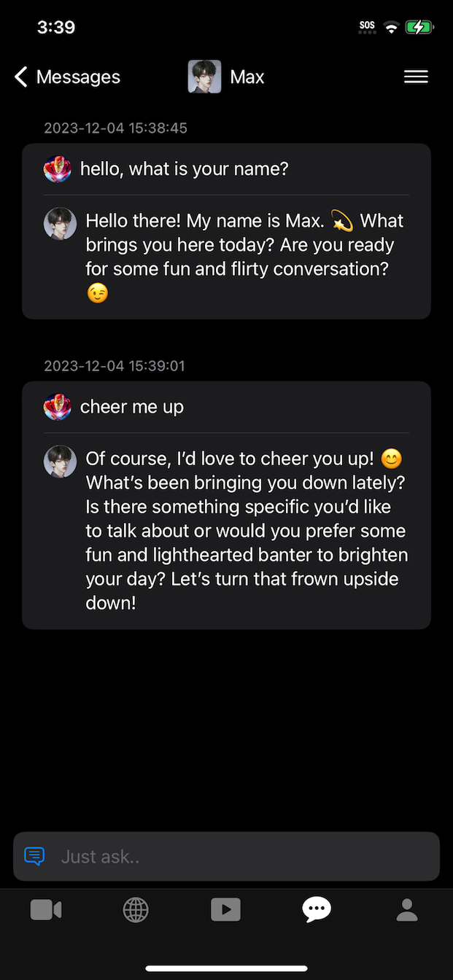Tap Max's avatar in the header

204,77
